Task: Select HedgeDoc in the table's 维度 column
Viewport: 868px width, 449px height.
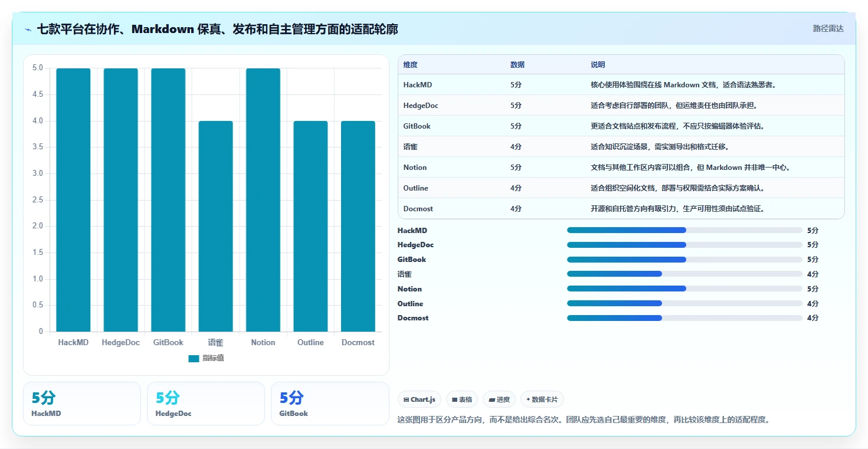Action: tap(421, 106)
